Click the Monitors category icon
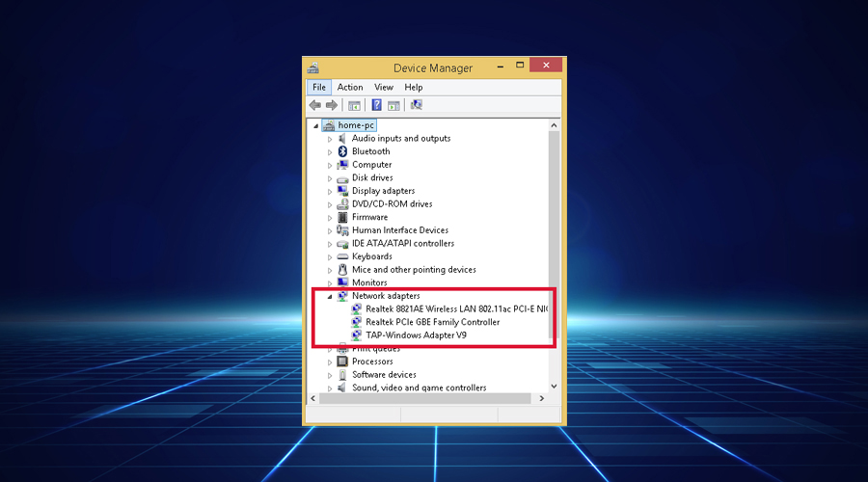868x482 pixels. (x=342, y=282)
